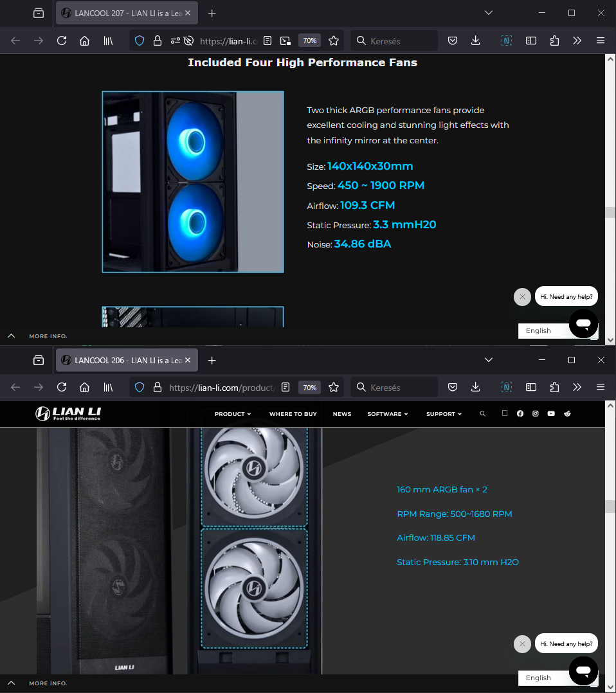List all tabs dropdown in LANCOOL 206 window
The width and height of the screenshot is (616, 693).
pos(489,360)
